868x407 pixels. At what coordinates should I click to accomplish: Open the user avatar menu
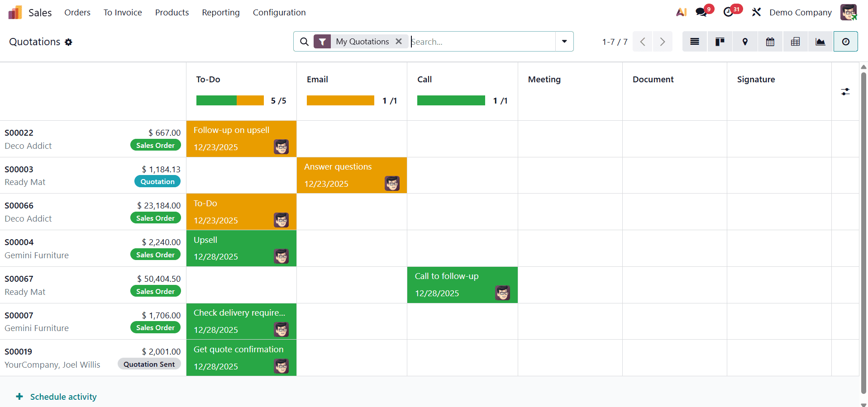click(x=849, y=12)
